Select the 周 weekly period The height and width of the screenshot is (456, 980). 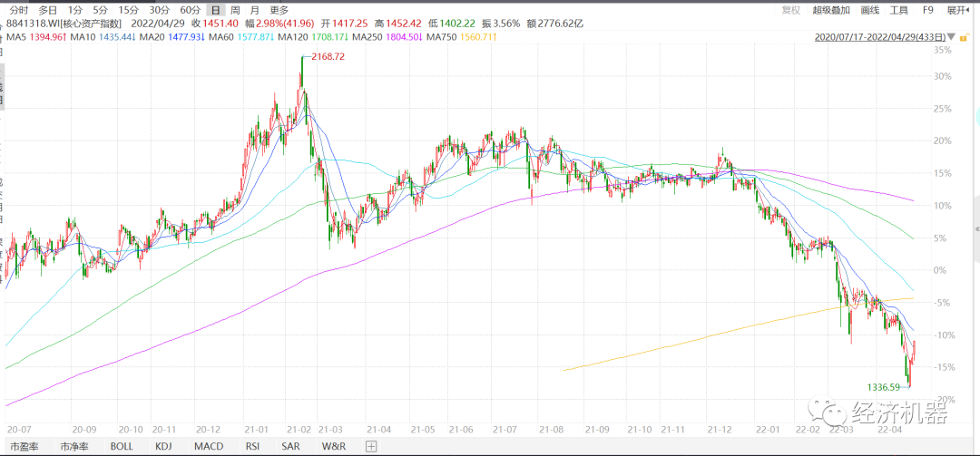(x=235, y=10)
